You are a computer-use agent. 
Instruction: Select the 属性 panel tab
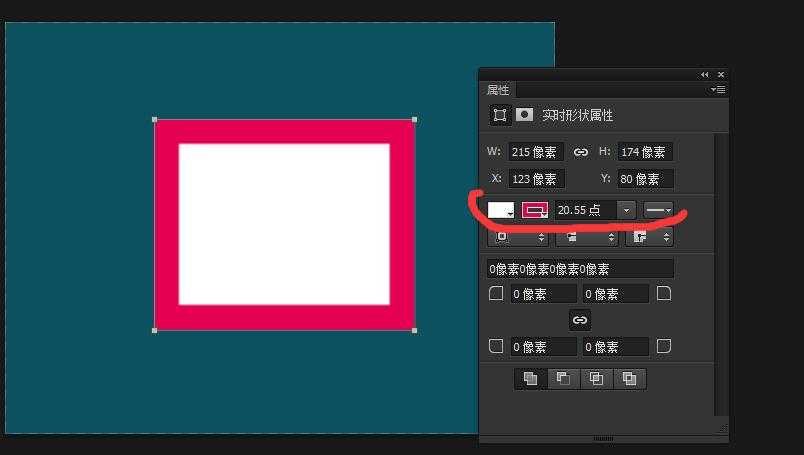pos(498,90)
